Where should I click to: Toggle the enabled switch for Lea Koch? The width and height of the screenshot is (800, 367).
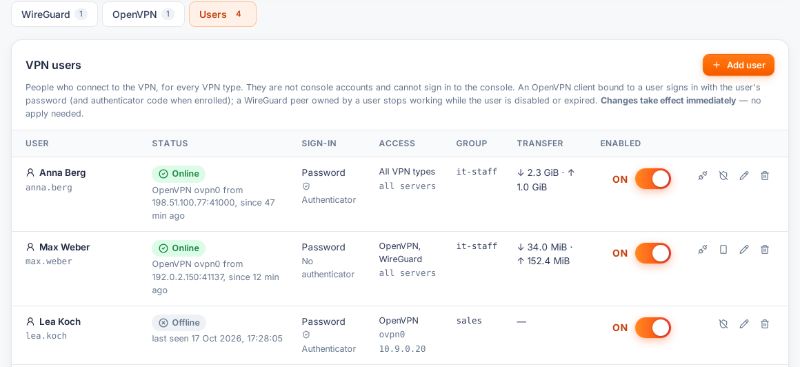pos(653,328)
